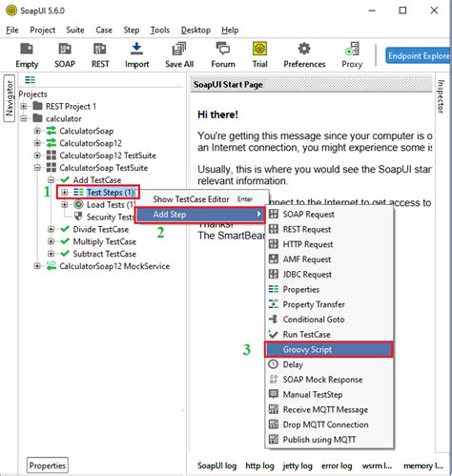Expand CalculatorSoap12 MockService tree node
The height and width of the screenshot is (476, 452).
click(x=37, y=266)
